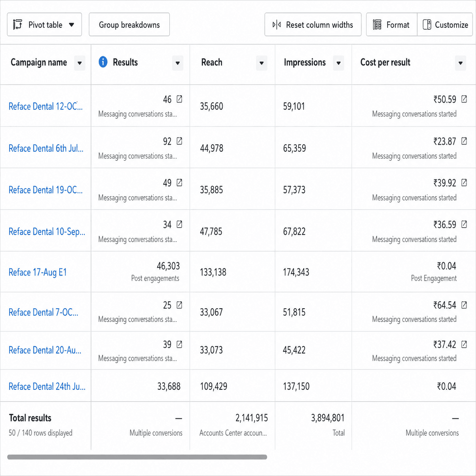The height and width of the screenshot is (476, 476).
Task: Open Results column dropdown arrow
Action: pyautogui.click(x=178, y=63)
